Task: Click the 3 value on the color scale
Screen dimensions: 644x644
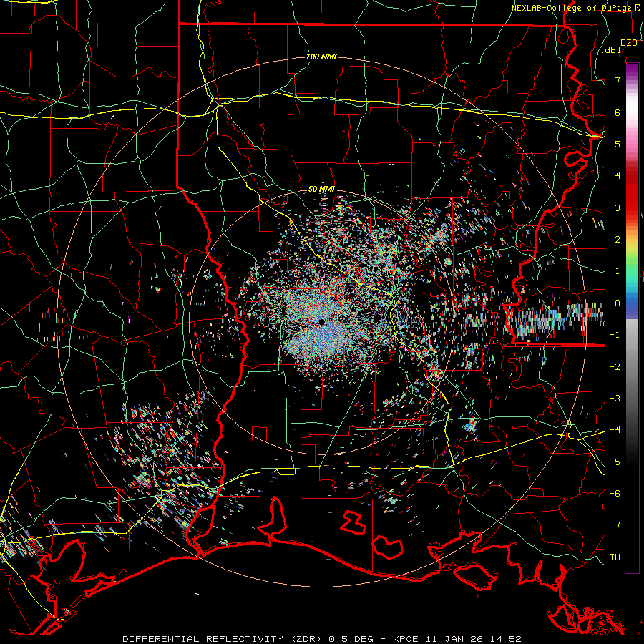Action: pos(618,208)
